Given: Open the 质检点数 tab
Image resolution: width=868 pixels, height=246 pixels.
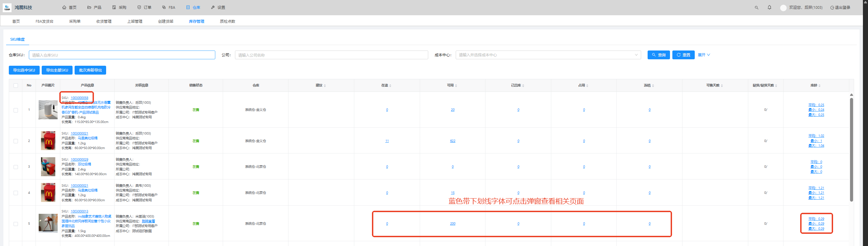Looking at the screenshot, I should 227,21.
